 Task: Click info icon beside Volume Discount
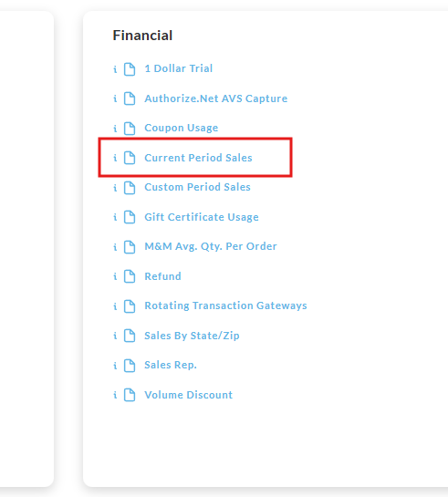click(x=115, y=395)
